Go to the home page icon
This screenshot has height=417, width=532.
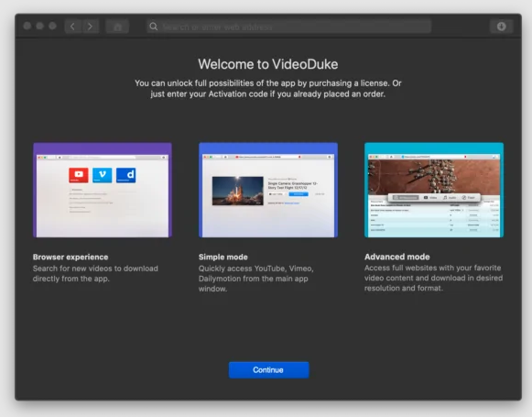[117, 27]
